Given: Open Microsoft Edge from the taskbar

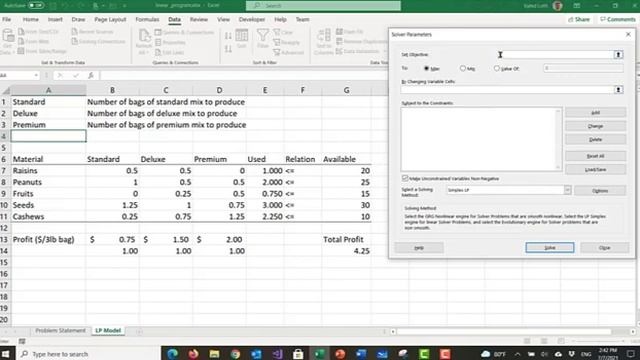Looking at the screenshot, I should 172,353.
